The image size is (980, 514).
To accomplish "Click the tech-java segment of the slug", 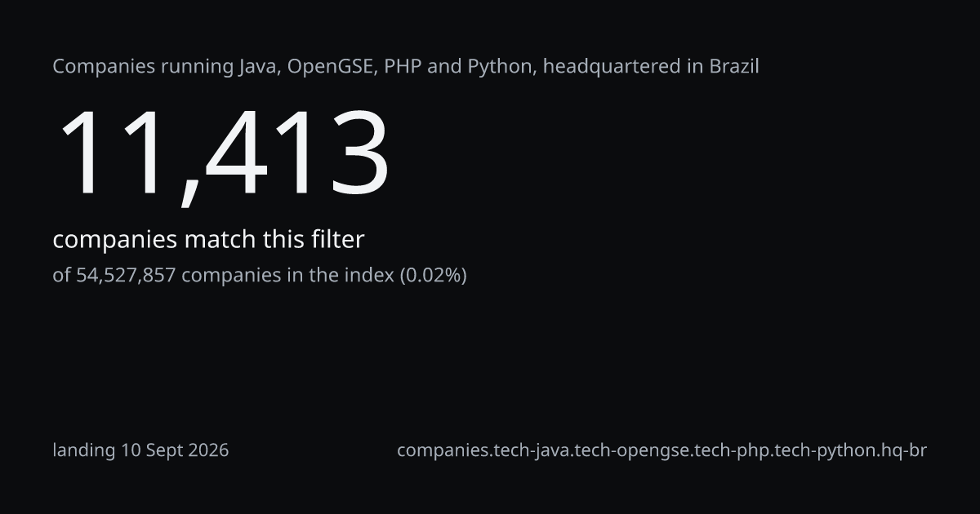I will point(532,450).
